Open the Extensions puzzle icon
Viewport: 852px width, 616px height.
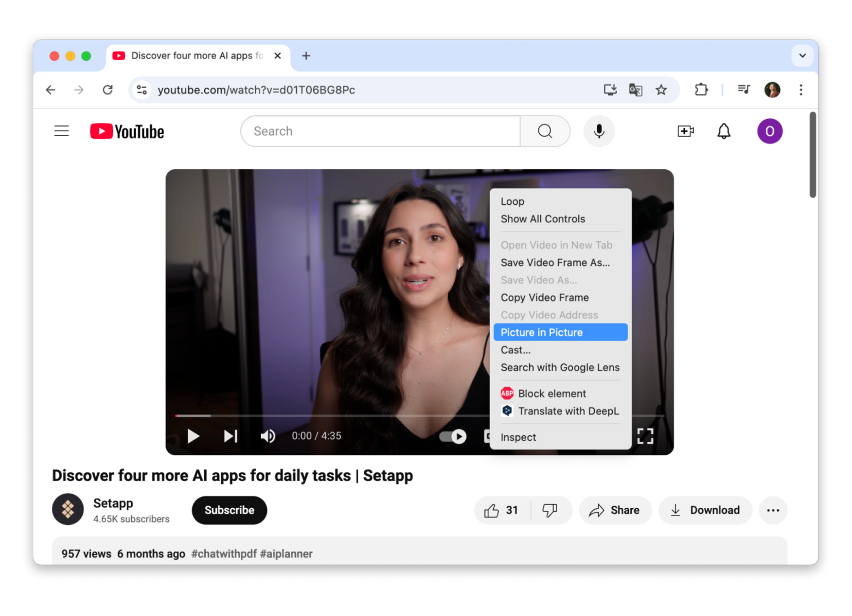coord(701,90)
